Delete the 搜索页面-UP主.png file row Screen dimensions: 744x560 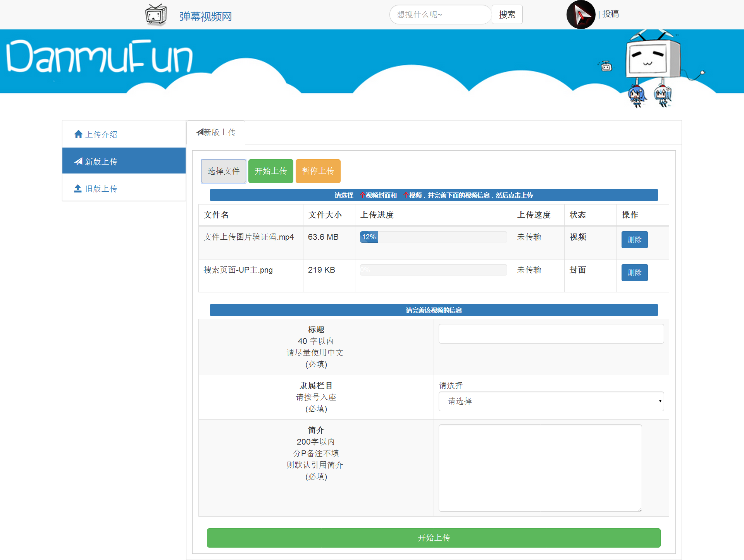point(634,273)
